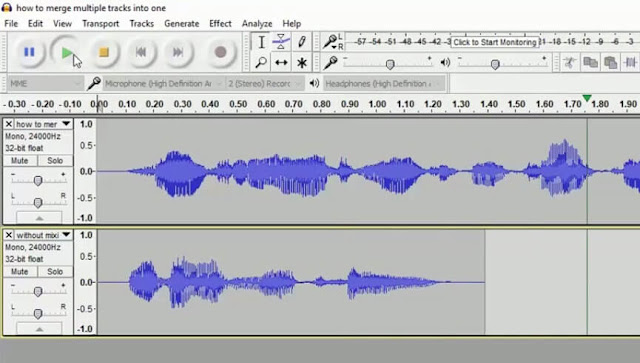This screenshot has width=640, height=363.
Task: Open the Tracks menu
Action: tap(142, 24)
